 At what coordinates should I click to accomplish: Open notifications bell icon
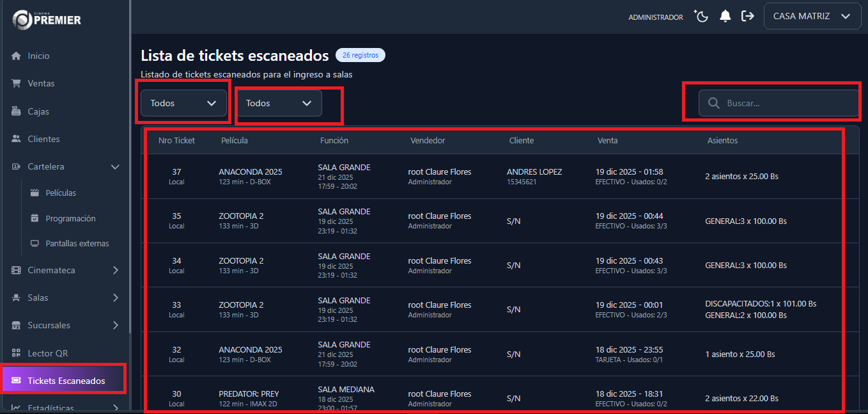725,17
